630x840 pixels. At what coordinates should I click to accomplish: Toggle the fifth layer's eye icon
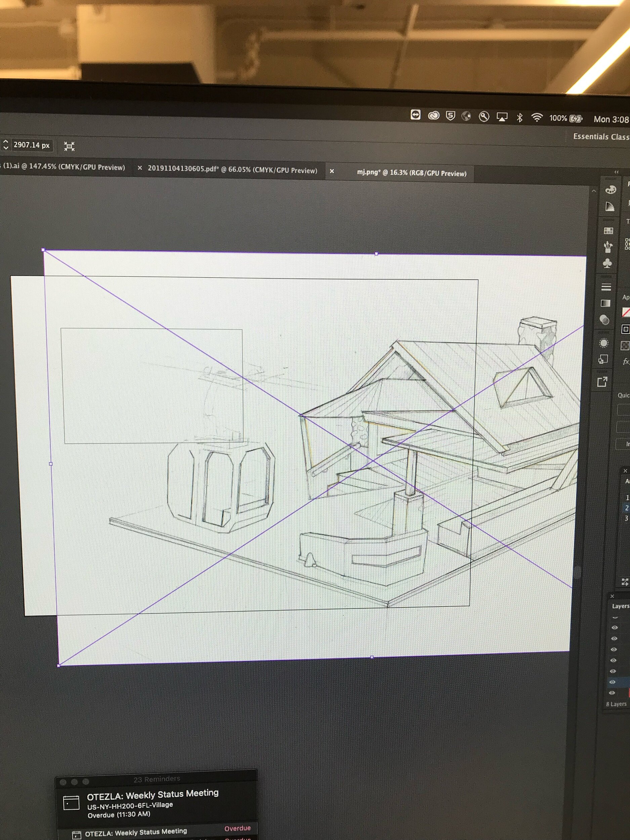click(x=613, y=671)
